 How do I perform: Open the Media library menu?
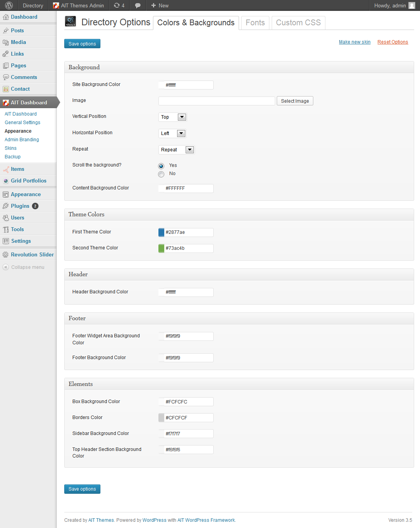(18, 42)
